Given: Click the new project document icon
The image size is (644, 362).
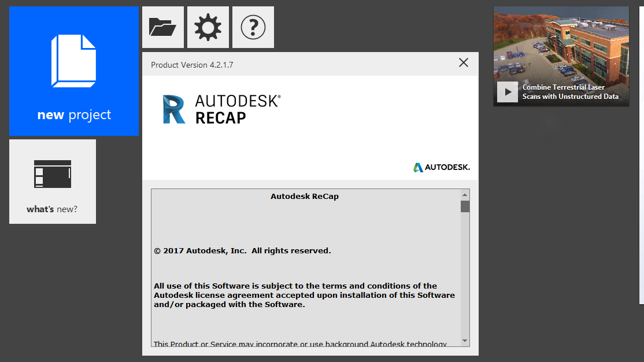Looking at the screenshot, I should click(73, 61).
